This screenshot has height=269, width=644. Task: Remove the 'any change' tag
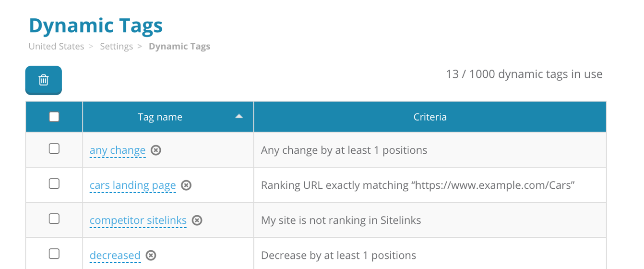pos(156,150)
